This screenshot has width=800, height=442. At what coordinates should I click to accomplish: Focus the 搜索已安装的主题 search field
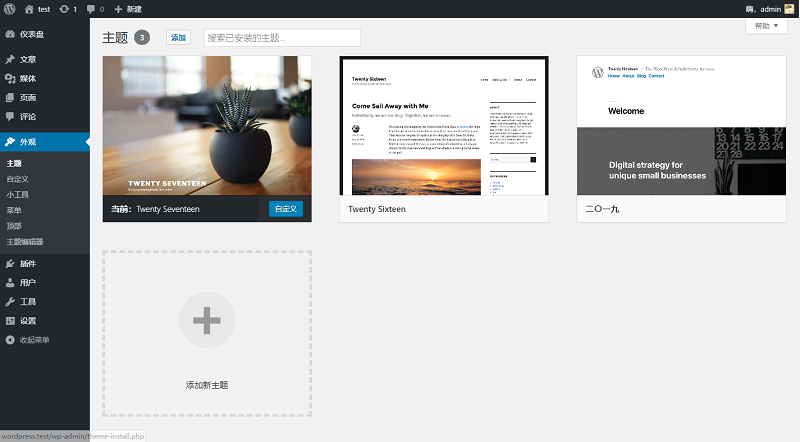282,38
